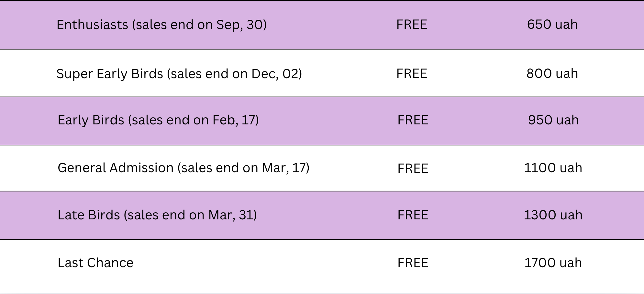The image size is (644, 294).
Task: Click the 1300 uah price
Action: point(553,215)
